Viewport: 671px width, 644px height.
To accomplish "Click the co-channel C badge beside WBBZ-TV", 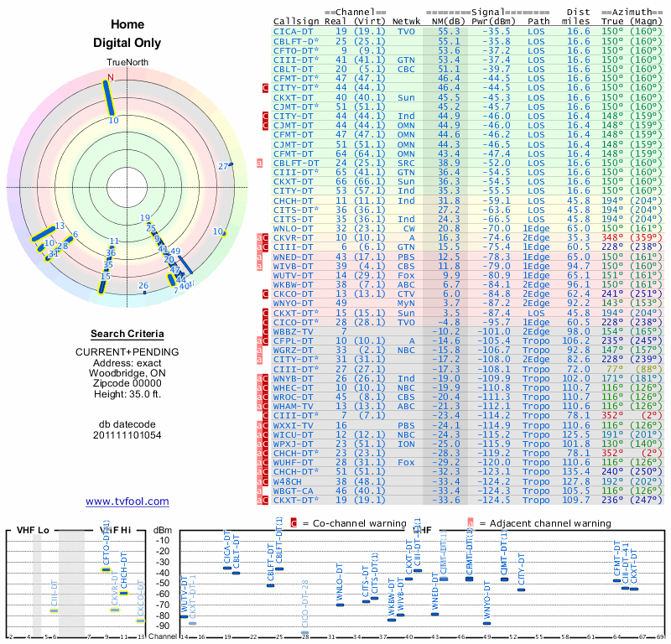I will pos(265,331).
